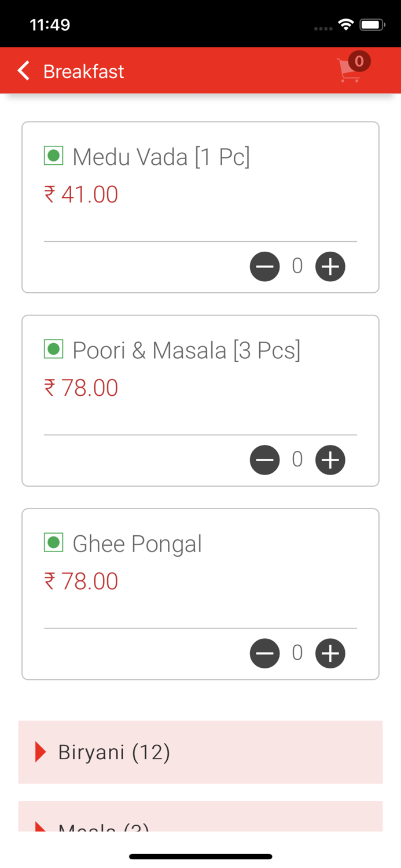This screenshot has height=868, width=401.
Task: Add one Poori & Masala with plus
Action: coord(330,460)
